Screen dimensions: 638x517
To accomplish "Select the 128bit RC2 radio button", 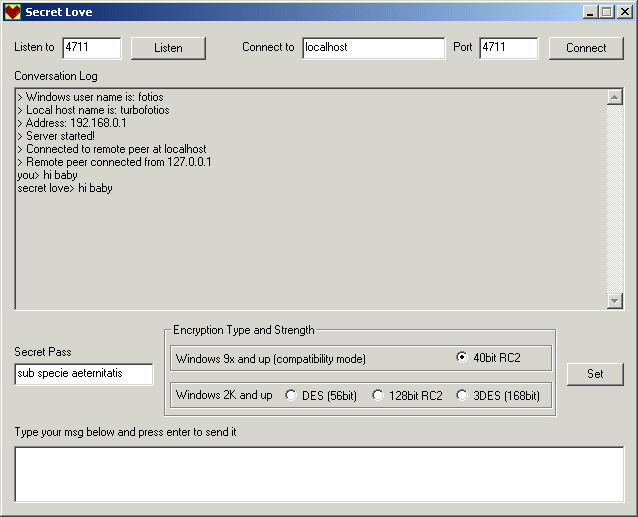I will pyautogui.click(x=377, y=395).
